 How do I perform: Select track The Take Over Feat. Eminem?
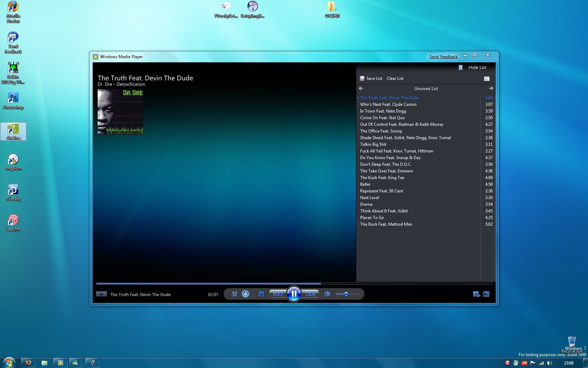coord(426,171)
